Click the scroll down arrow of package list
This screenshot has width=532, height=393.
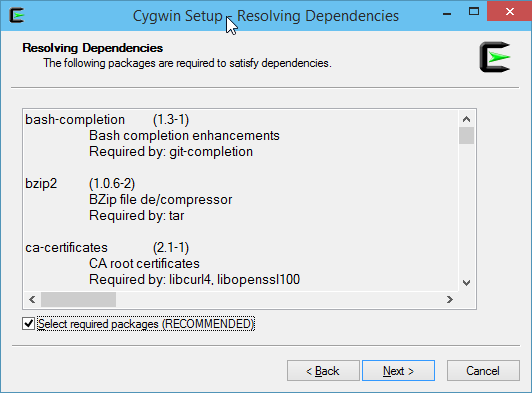(x=467, y=283)
